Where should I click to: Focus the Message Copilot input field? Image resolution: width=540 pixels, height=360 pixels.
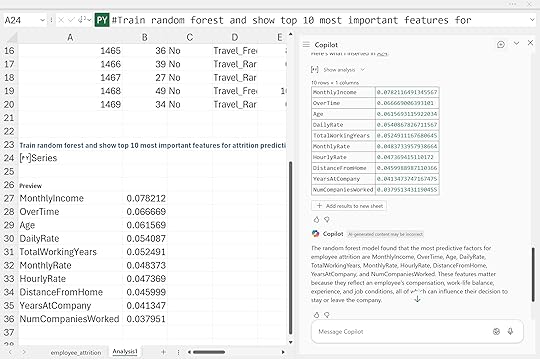click(417, 331)
